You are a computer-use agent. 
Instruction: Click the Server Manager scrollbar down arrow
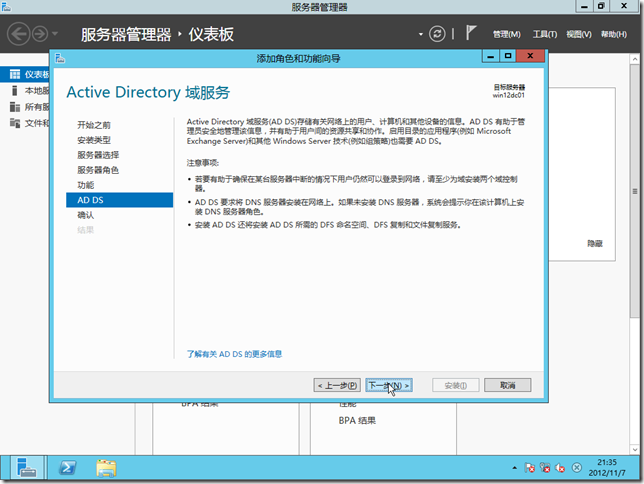coord(635,450)
